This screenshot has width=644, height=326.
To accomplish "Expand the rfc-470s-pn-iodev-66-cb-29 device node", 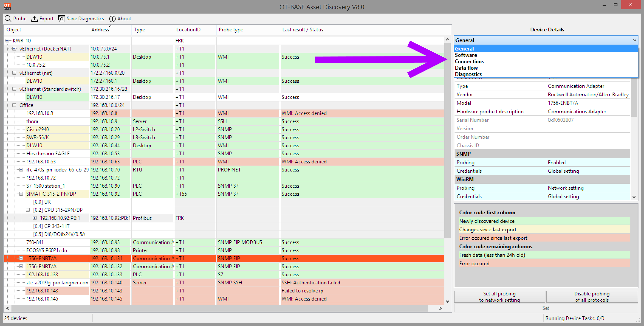I will coord(21,170).
